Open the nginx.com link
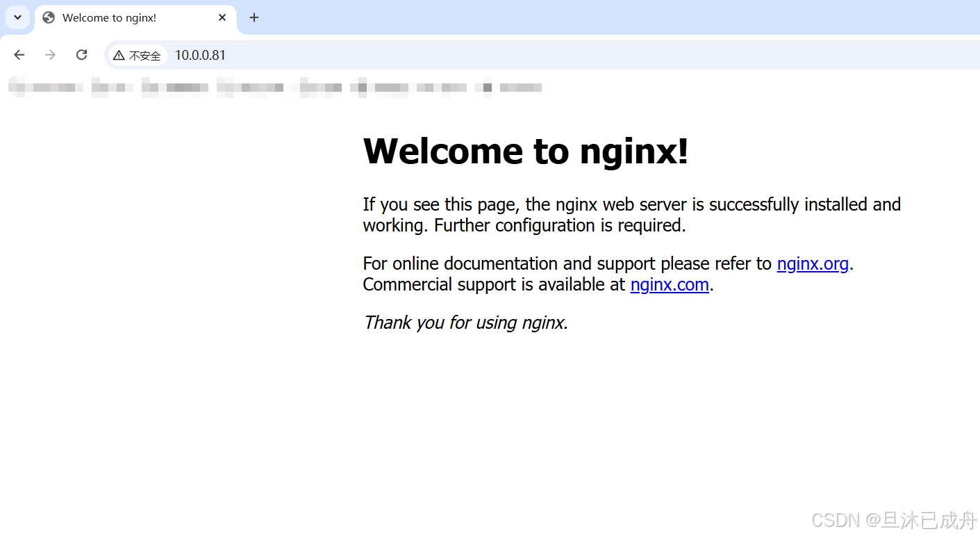Image resolution: width=980 pixels, height=538 pixels. [670, 284]
